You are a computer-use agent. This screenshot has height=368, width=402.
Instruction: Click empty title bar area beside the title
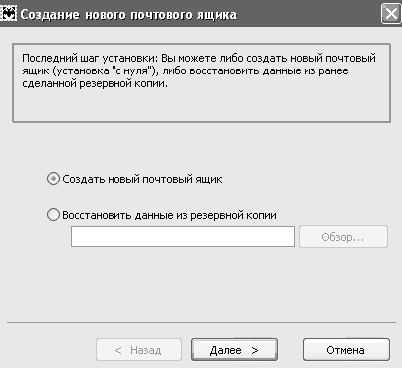tap(308, 14)
